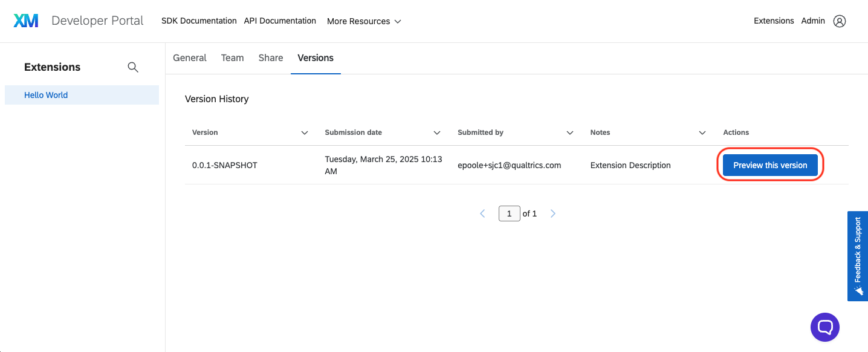Click the Tuesday, March 25, 2025 date cell

pyautogui.click(x=384, y=165)
